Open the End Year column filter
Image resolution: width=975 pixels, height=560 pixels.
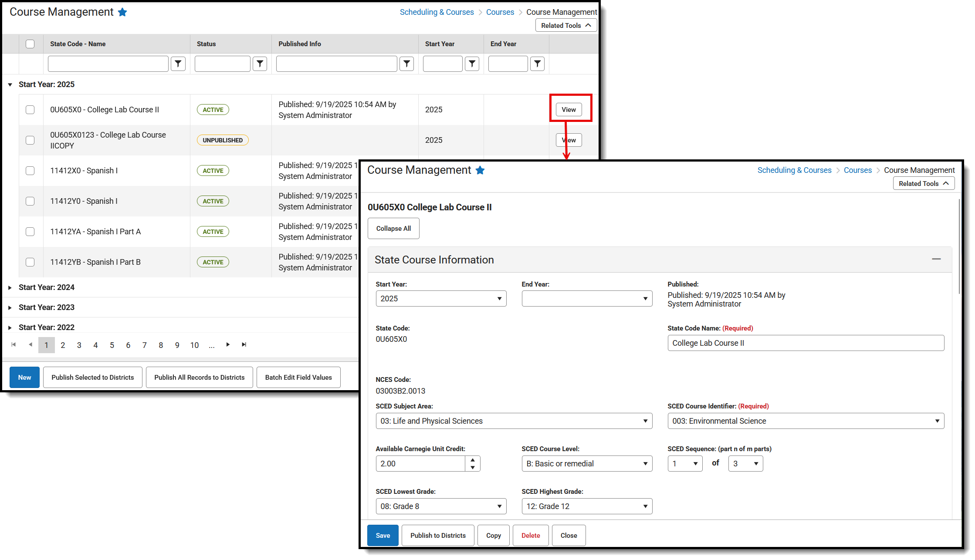click(537, 64)
